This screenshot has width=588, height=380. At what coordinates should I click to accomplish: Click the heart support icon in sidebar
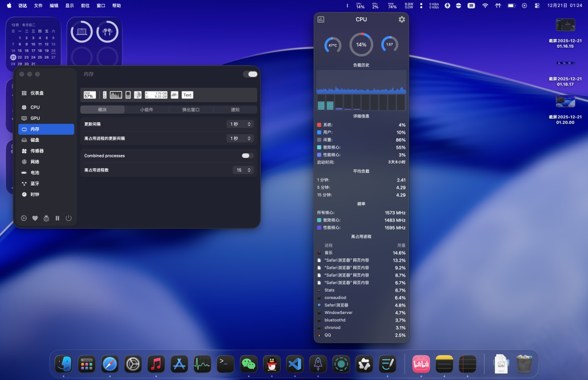(34, 218)
